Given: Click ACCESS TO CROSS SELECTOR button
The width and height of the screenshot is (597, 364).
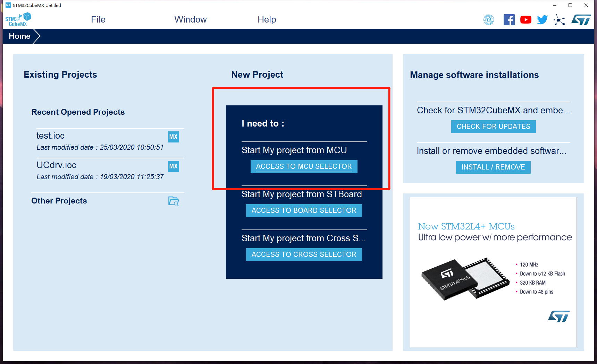Looking at the screenshot, I should tap(304, 254).
